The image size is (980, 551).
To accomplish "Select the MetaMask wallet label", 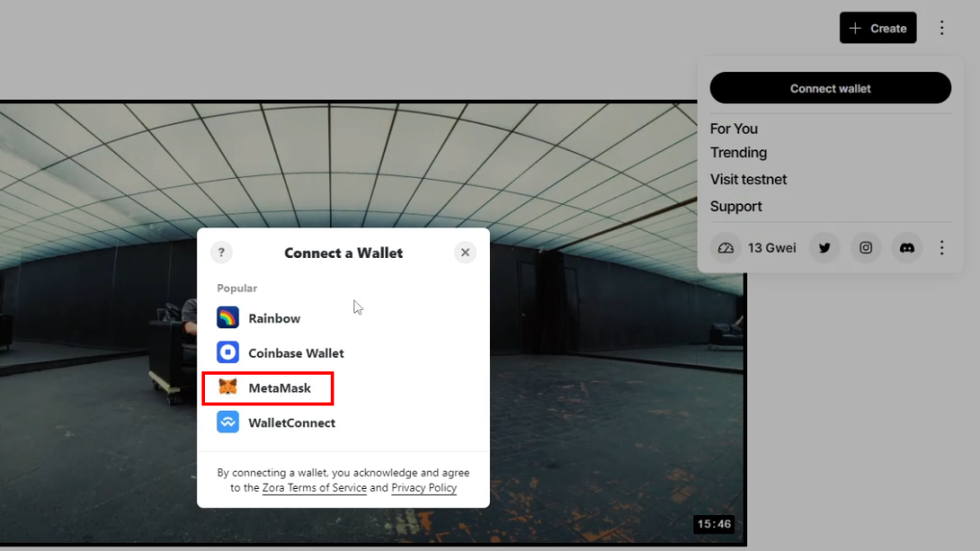I will tap(280, 388).
